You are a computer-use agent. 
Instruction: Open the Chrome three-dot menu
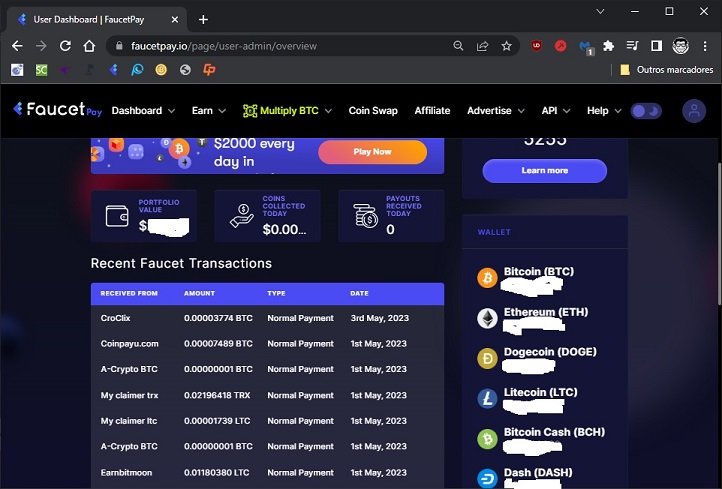tap(705, 46)
